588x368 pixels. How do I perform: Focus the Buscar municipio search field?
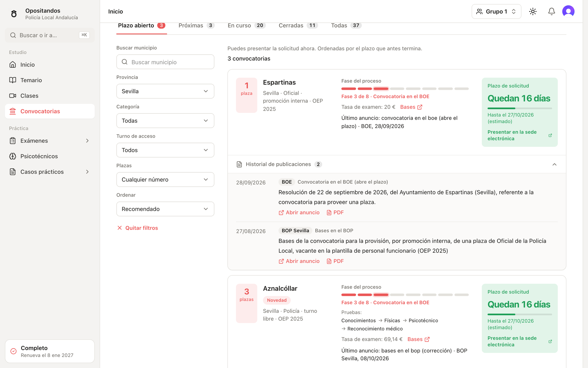coord(165,62)
